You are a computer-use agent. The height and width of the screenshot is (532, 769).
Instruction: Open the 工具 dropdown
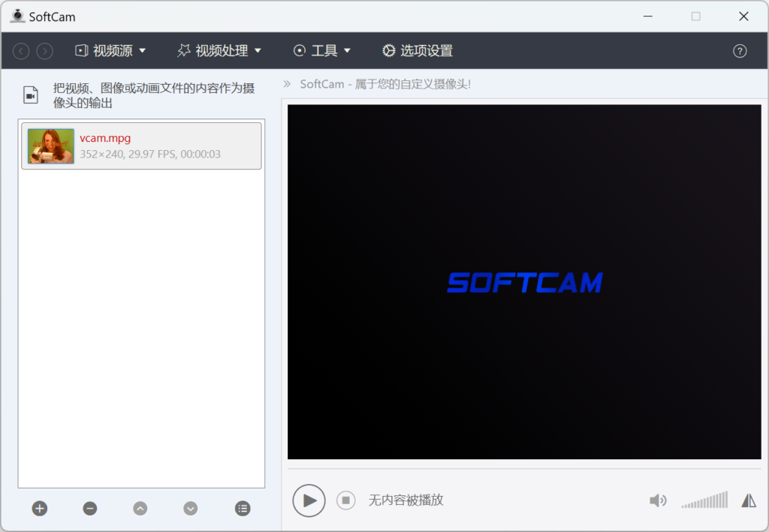322,50
